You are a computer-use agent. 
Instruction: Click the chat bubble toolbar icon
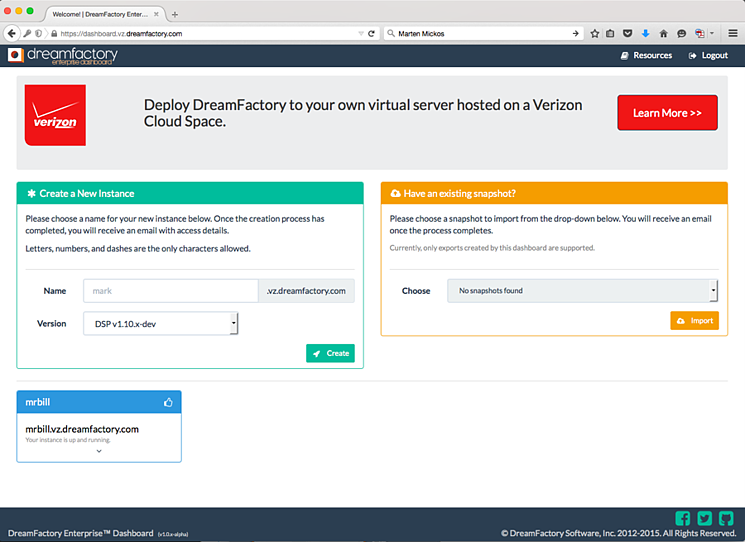681,33
